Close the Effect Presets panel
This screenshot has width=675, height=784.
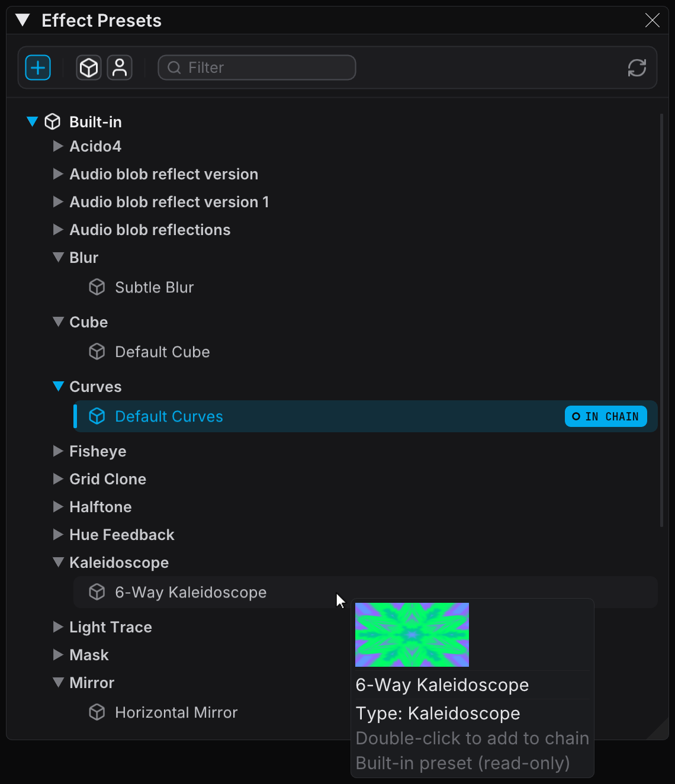tap(652, 20)
